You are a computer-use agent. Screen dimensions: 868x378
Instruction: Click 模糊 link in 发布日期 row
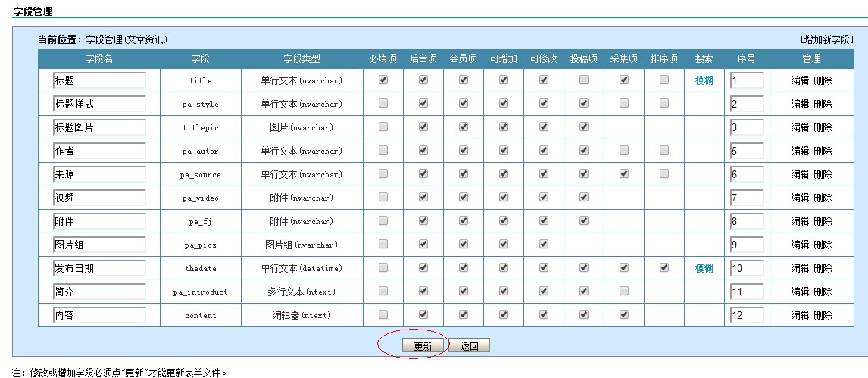pos(704,268)
